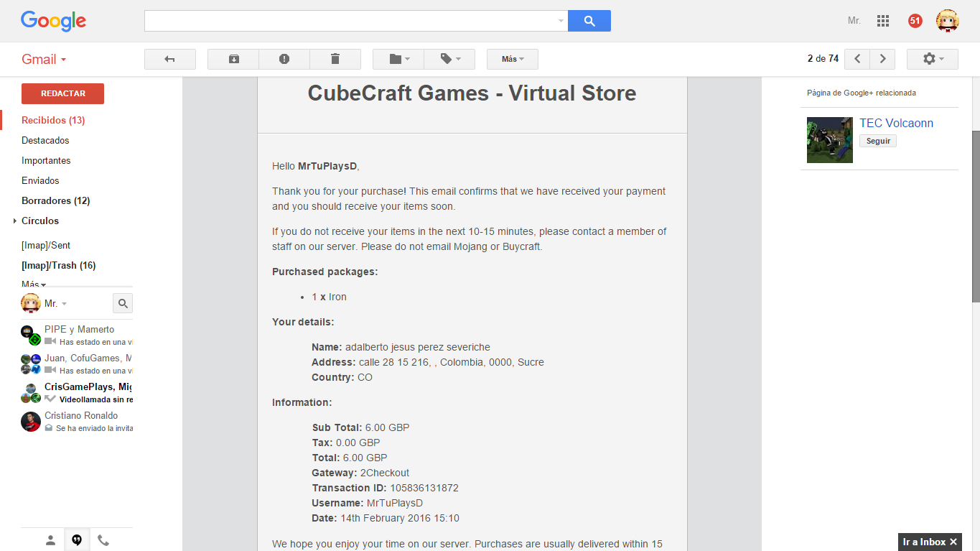Go to the newer message arrow

pyautogui.click(x=857, y=59)
